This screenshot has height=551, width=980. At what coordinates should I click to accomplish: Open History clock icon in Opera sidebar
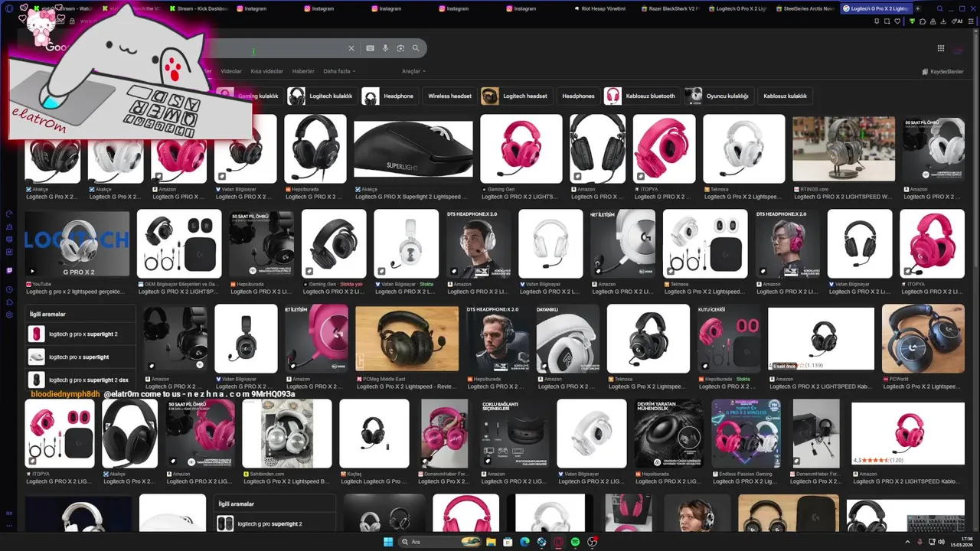(9, 290)
